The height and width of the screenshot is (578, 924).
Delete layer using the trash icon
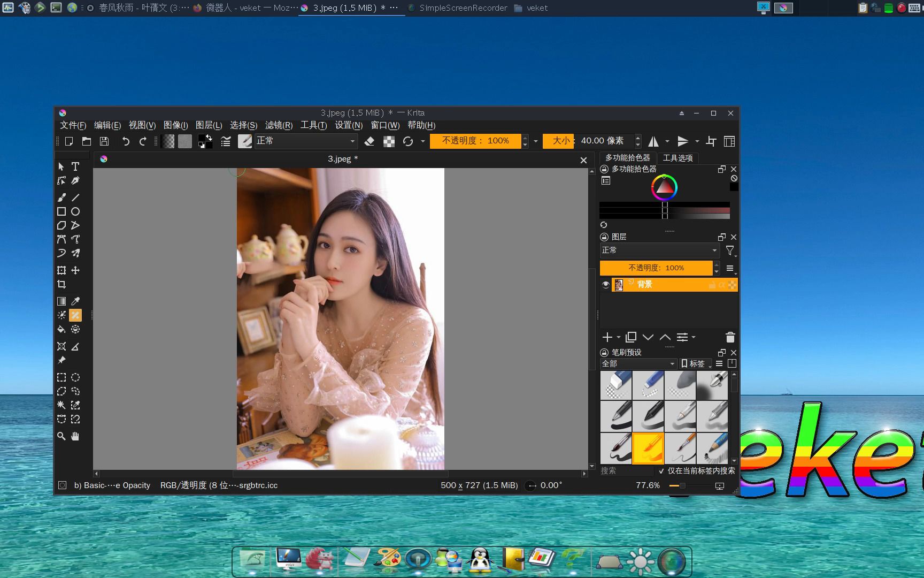click(x=730, y=337)
